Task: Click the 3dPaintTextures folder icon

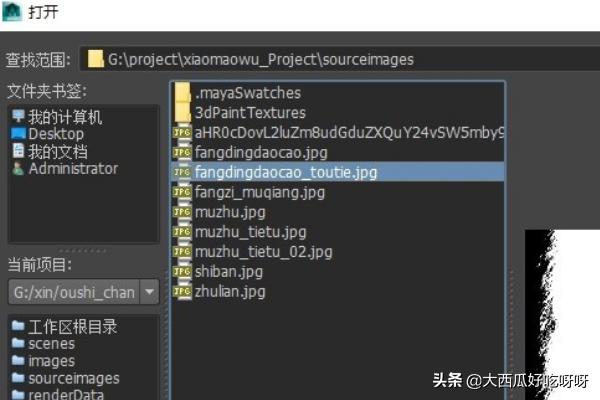Action: (183, 113)
